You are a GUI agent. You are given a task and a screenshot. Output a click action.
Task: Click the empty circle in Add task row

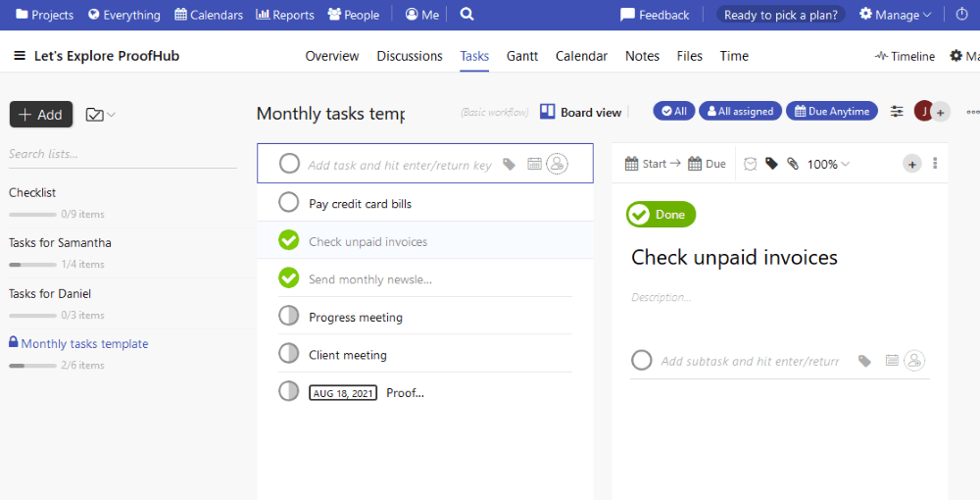click(x=289, y=164)
